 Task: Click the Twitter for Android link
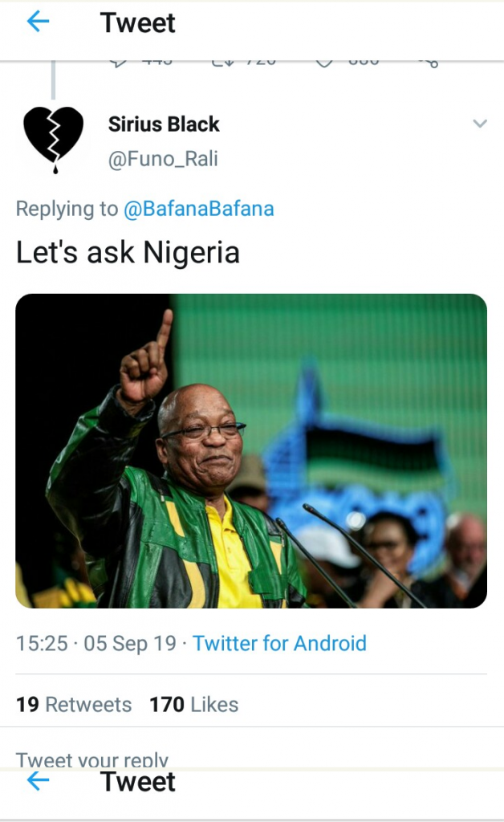tap(279, 643)
